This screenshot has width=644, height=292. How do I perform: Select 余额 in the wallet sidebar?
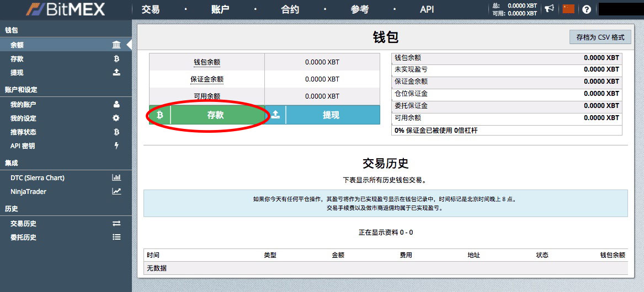click(x=66, y=45)
